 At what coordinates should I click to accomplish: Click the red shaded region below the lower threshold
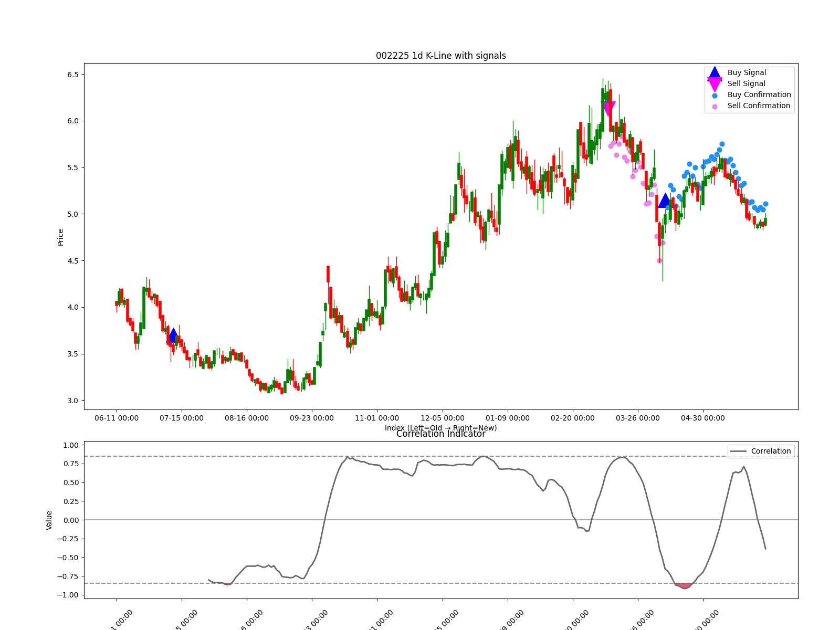tap(684, 585)
